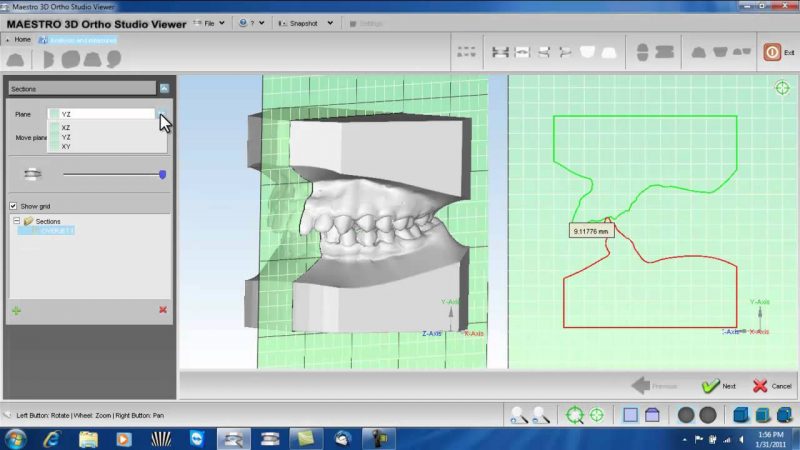Open Windows Media Player from taskbar
The width and height of the screenshot is (800, 450).
[123, 439]
